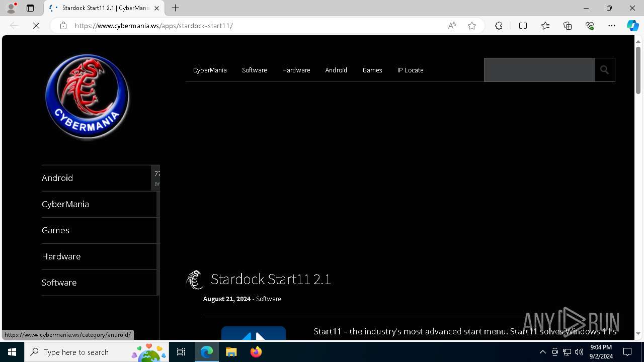This screenshot has width=644, height=362.
Task: Show hidden tray icons
Action: 543,352
